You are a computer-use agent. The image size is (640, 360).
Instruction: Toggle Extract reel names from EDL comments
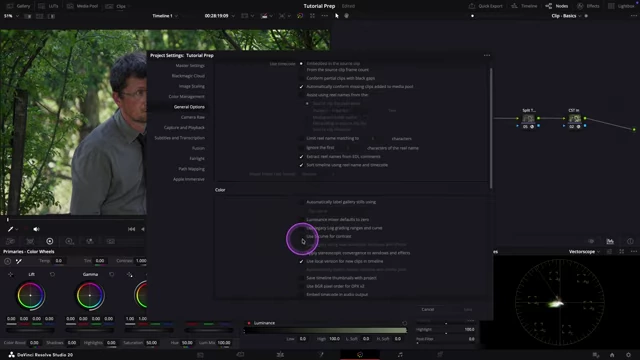301,157
